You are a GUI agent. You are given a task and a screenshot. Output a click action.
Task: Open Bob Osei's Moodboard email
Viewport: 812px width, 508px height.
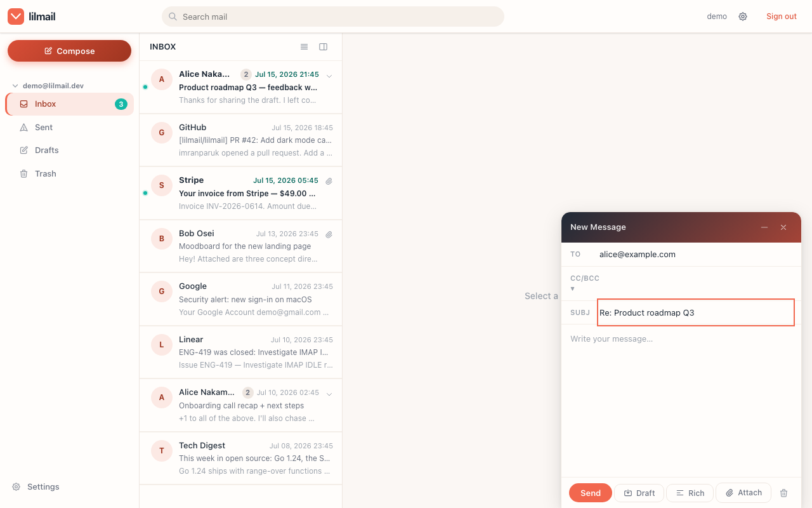[241, 246]
